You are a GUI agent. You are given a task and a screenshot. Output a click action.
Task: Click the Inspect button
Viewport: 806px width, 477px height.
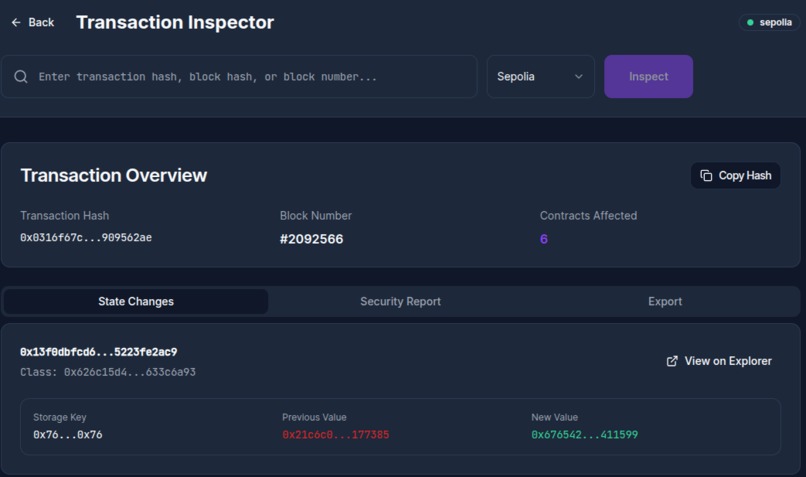[x=648, y=77]
